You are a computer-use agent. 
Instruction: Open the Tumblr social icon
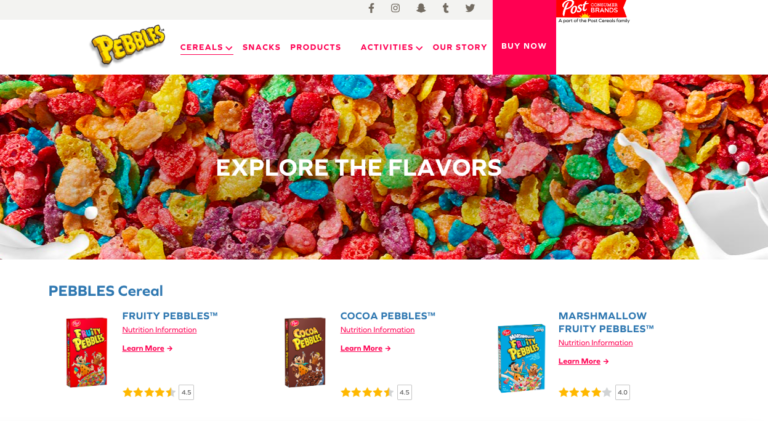(446, 8)
